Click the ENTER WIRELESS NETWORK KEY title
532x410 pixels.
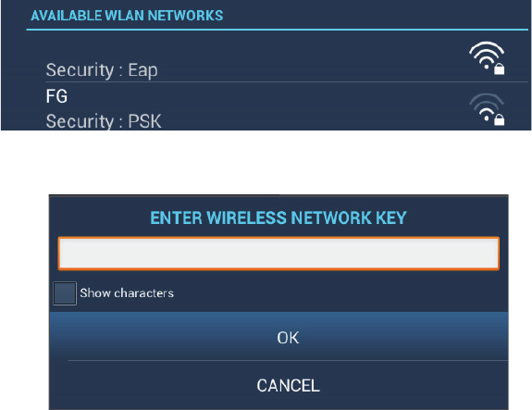tap(278, 217)
